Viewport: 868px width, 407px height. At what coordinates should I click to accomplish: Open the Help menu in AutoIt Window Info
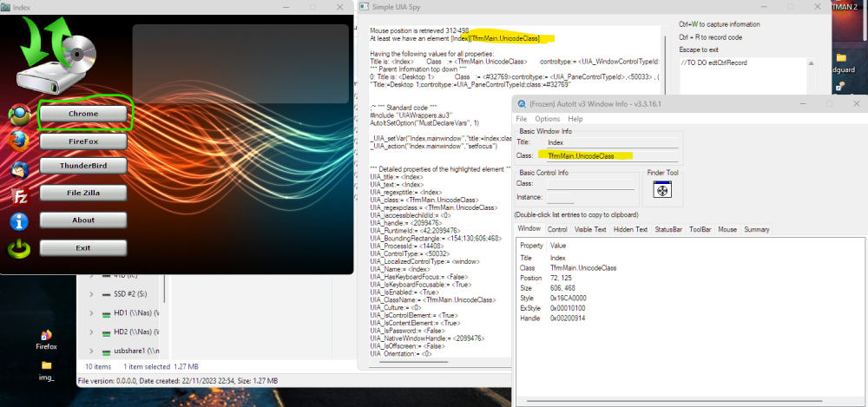pos(575,119)
